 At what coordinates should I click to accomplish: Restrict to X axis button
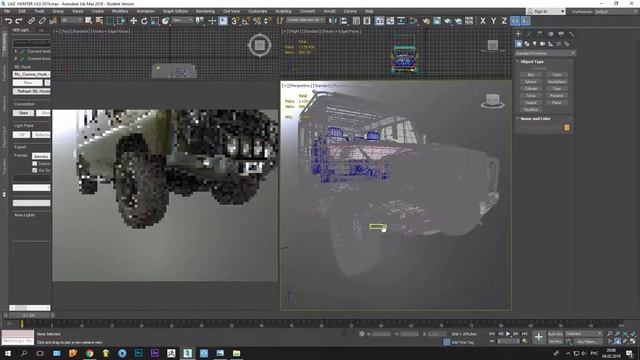483,21
